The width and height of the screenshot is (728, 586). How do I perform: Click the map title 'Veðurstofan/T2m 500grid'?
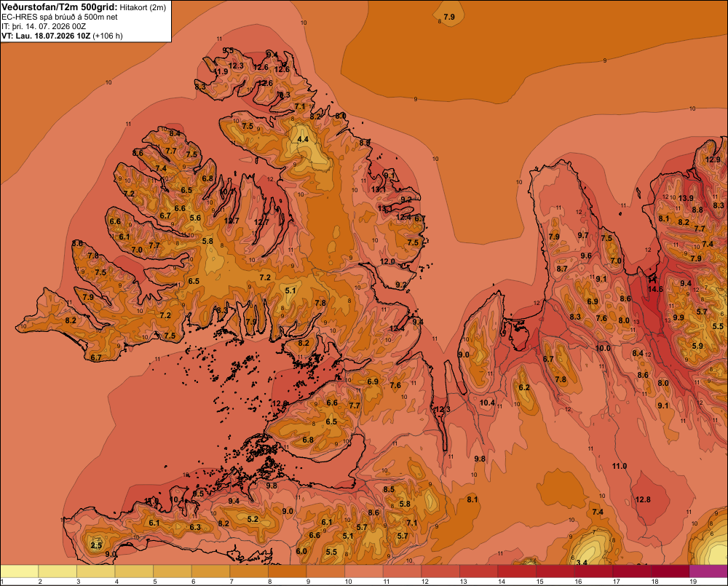coord(59,7)
